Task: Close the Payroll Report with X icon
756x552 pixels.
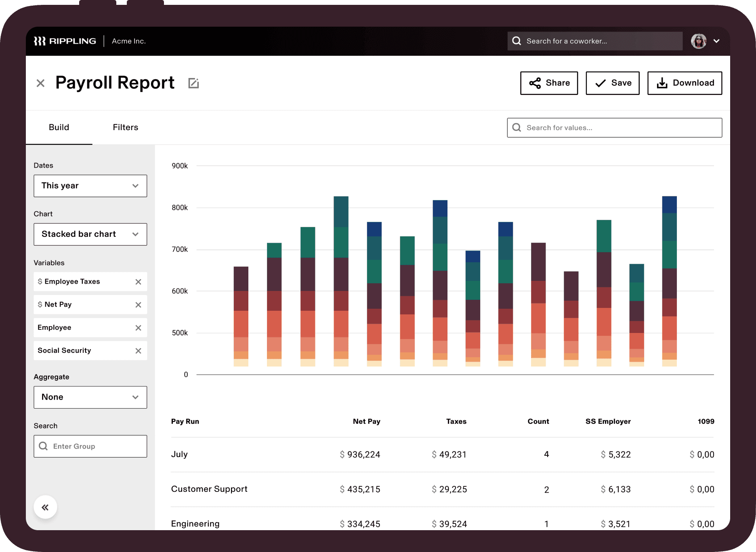Action: click(40, 83)
